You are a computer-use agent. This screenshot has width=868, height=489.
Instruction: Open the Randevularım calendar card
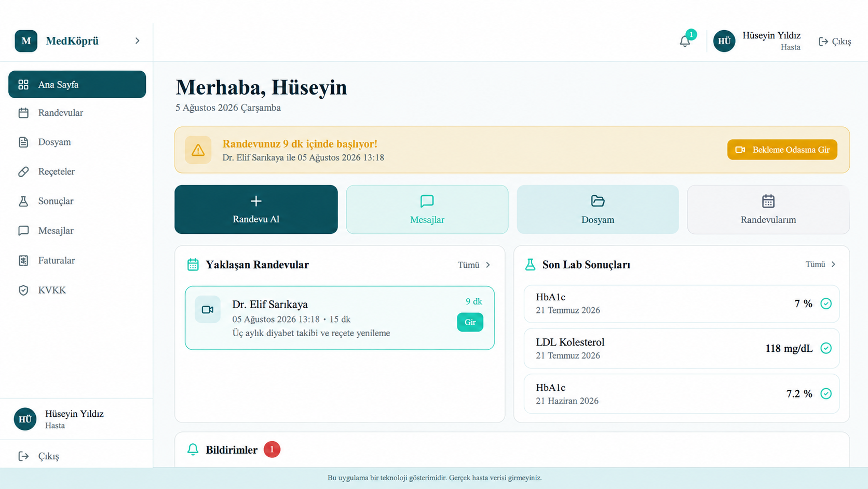coord(768,209)
